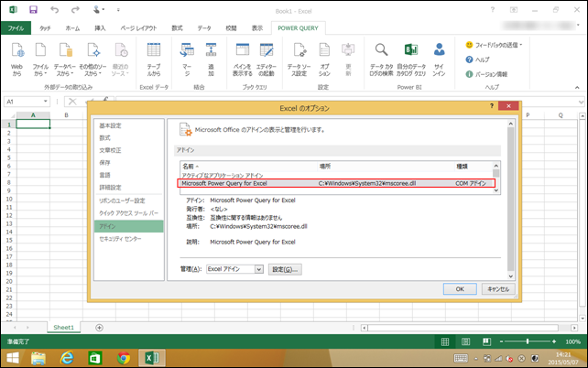
Task: Switch to Page Break Preview in status bar
Action: tap(486, 341)
